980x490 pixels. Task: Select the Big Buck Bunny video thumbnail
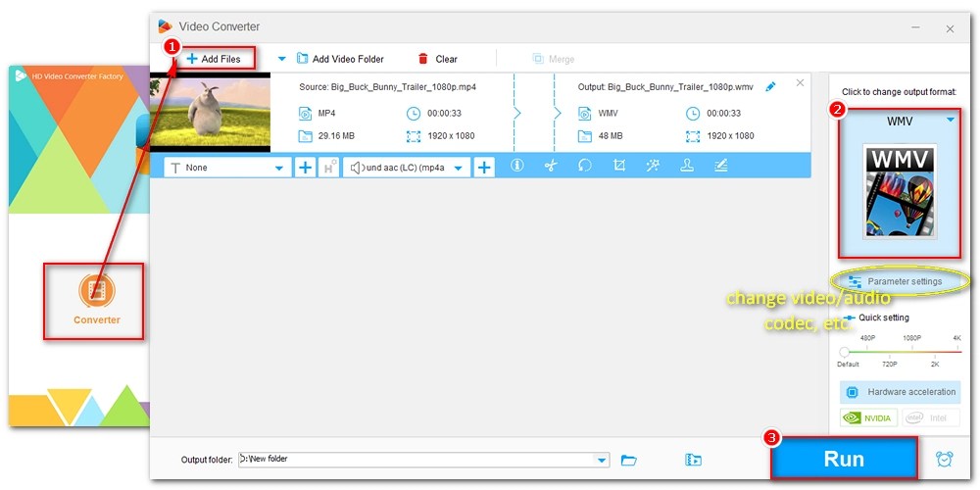coord(210,113)
